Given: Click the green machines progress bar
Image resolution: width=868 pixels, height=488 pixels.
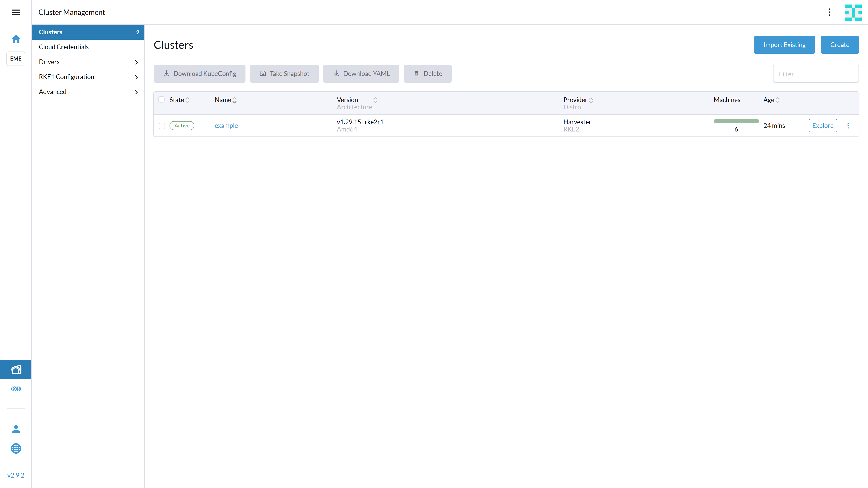Looking at the screenshot, I should [736, 121].
